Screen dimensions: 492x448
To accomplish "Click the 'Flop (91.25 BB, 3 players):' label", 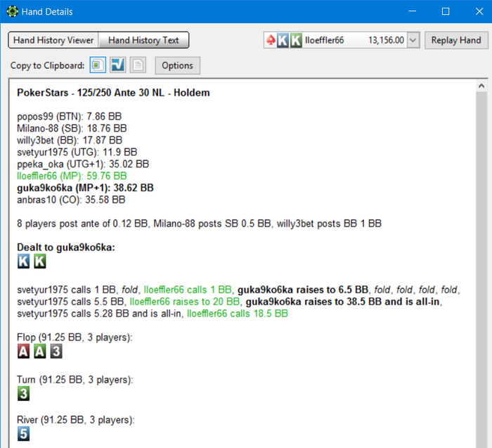I will pos(75,338).
